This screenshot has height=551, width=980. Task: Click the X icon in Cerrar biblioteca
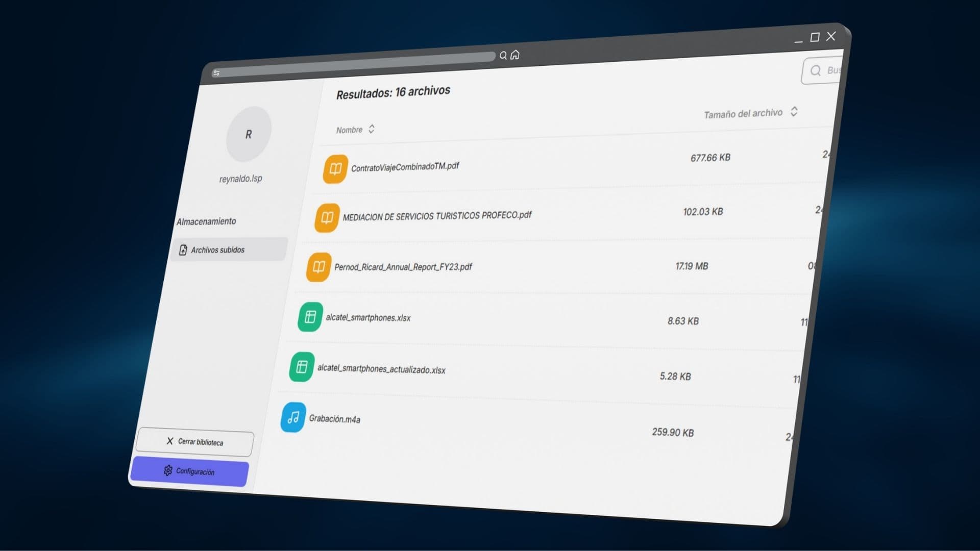[x=170, y=441]
